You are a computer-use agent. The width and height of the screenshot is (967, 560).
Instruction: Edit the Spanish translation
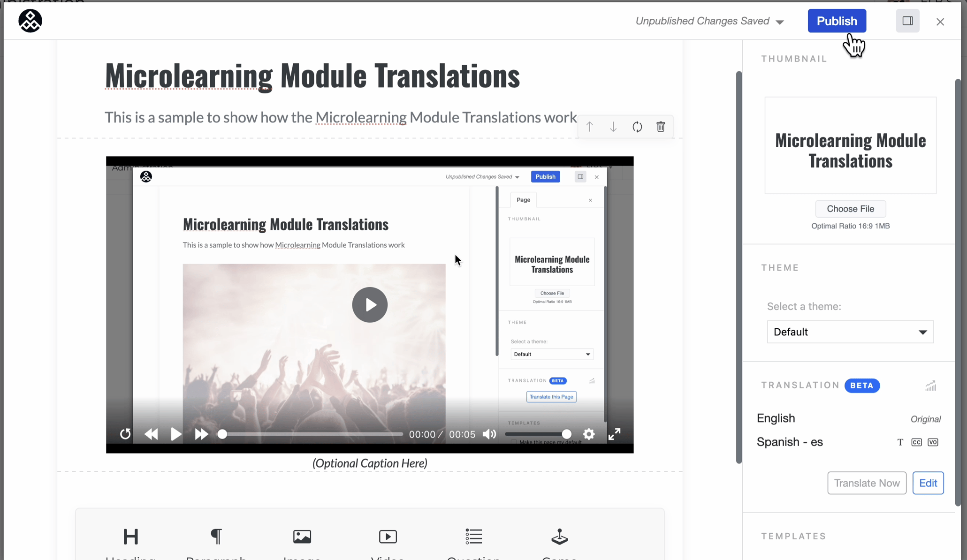[928, 483]
